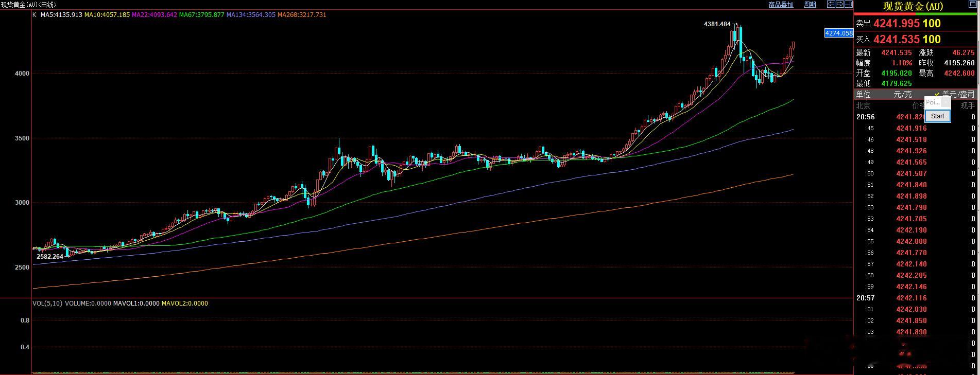
Task: Click the 卖出 sell price 4241.995
Action: 897,23
